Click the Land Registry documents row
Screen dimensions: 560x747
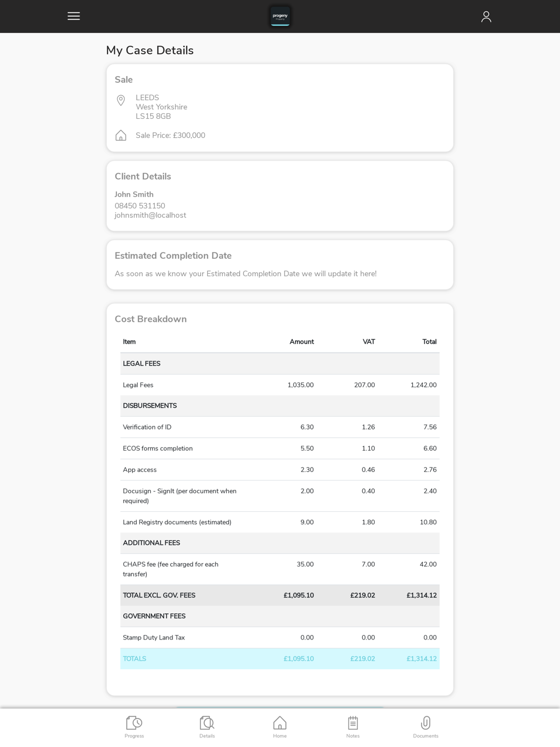pos(279,522)
